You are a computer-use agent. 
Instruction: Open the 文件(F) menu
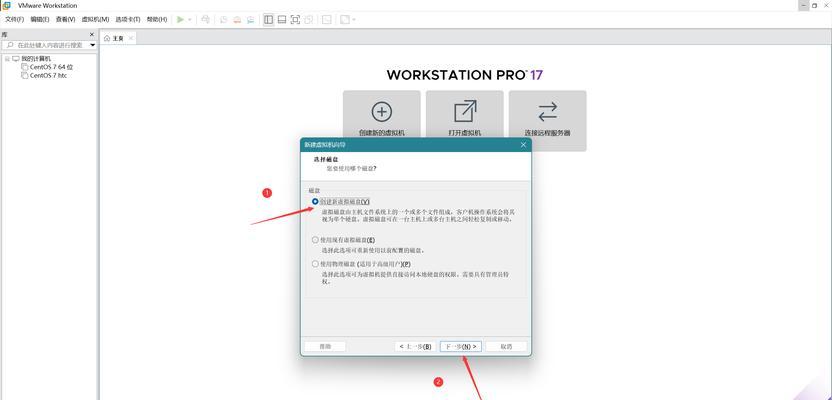point(14,20)
